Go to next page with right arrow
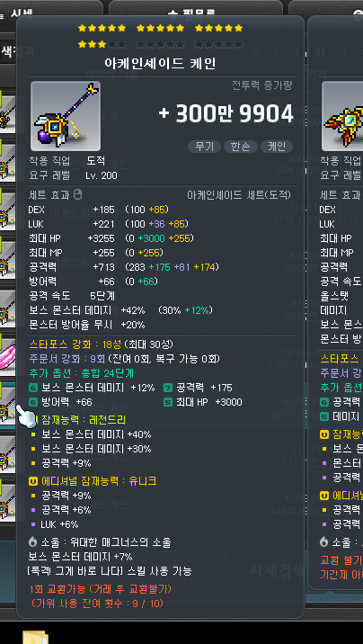Image resolution: width=363 pixels, height=644 pixels. tap(346, 52)
